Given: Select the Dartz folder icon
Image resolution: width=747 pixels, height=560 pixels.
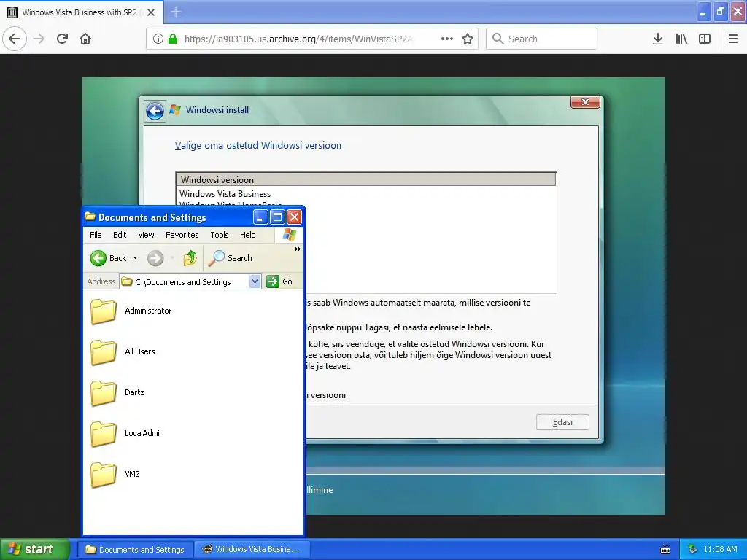Looking at the screenshot, I should point(104,393).
